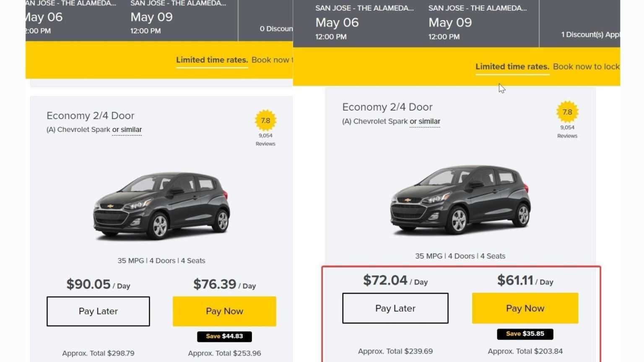Open the May 09 return date field

(450, 23)
